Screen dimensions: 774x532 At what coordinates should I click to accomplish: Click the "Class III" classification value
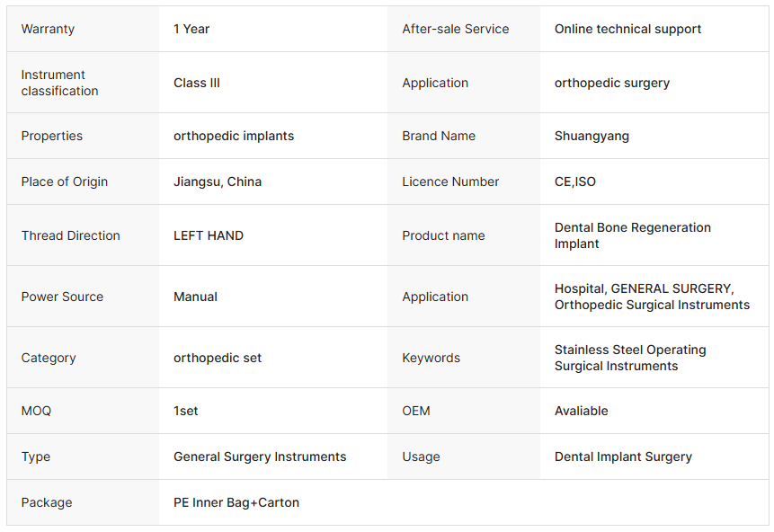[197, 83]
